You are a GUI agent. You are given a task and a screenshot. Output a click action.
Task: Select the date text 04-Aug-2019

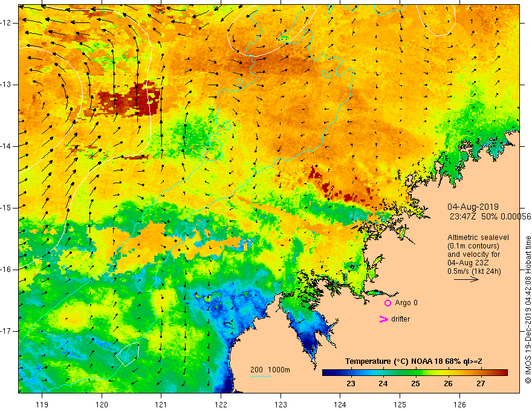[473, 207]
